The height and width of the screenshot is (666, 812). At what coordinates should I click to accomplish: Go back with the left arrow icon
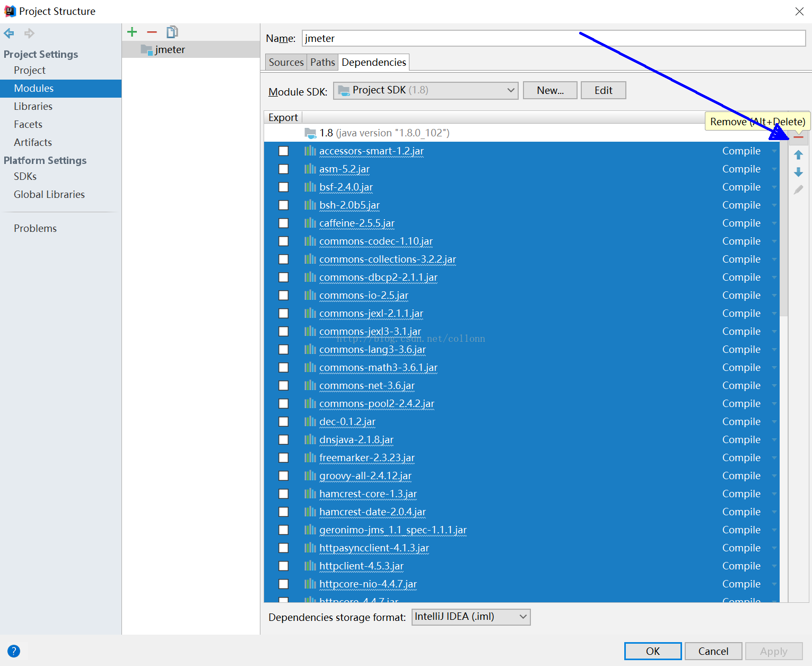coord(9,33)
